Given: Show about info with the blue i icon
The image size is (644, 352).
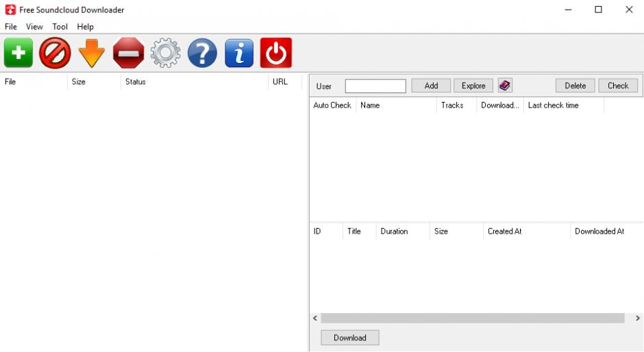Looking at the screenshot, I should [x=239, y=53].
